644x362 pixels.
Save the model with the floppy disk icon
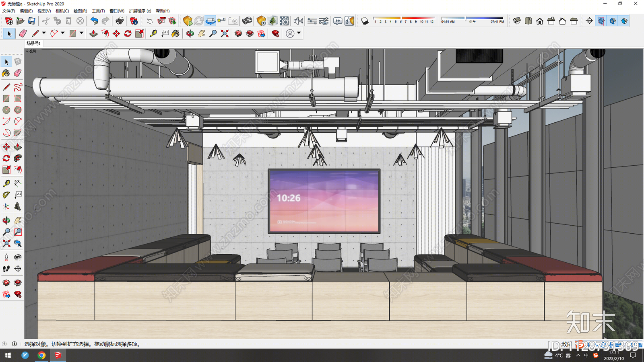[31, 21]
